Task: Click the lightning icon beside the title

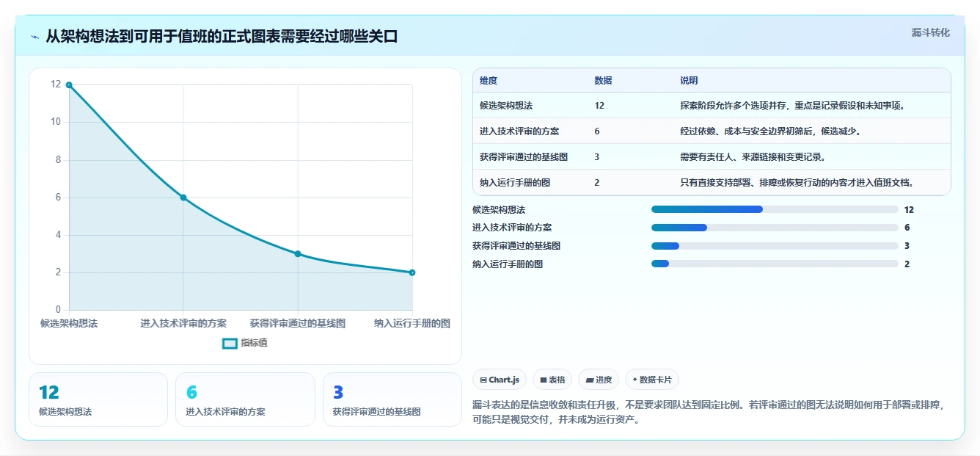Action: 35,36
